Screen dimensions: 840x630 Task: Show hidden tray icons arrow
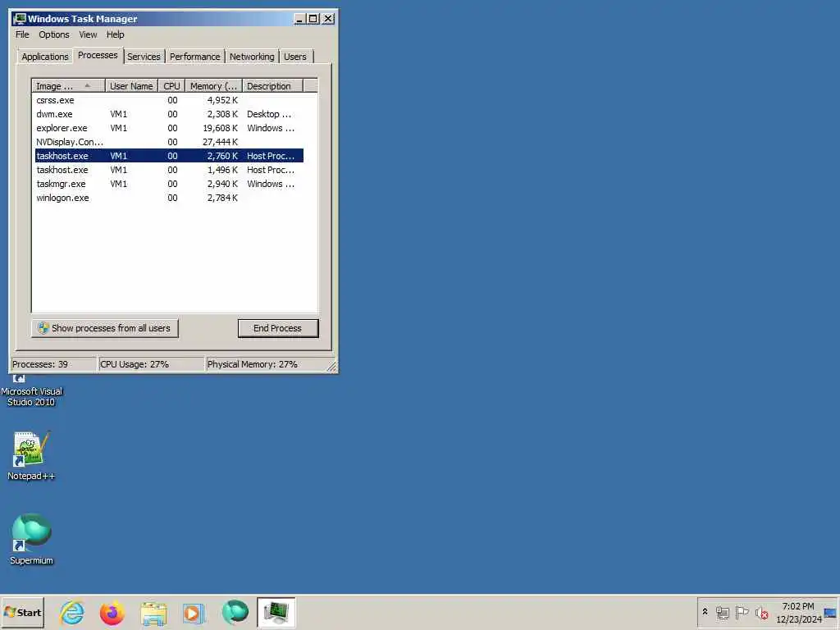point(705,612)
